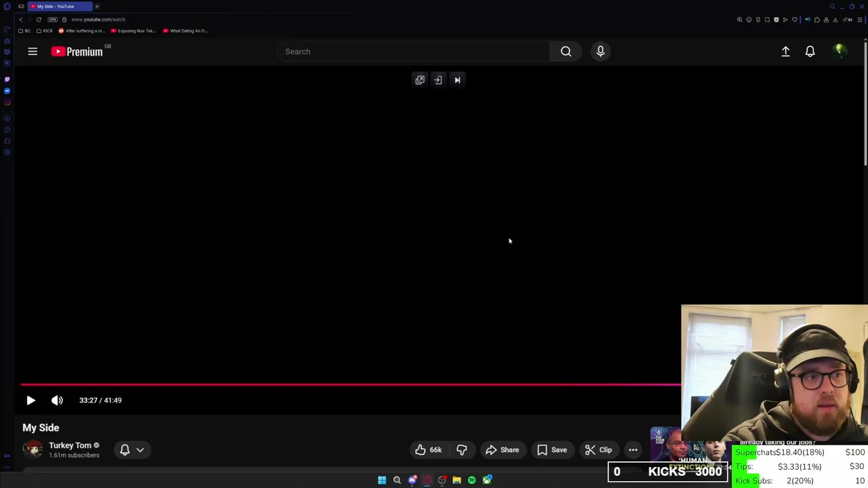Viewport: 868px width, 488px height.
Task: Expand the subscription notification chevron
Action: 140,449
